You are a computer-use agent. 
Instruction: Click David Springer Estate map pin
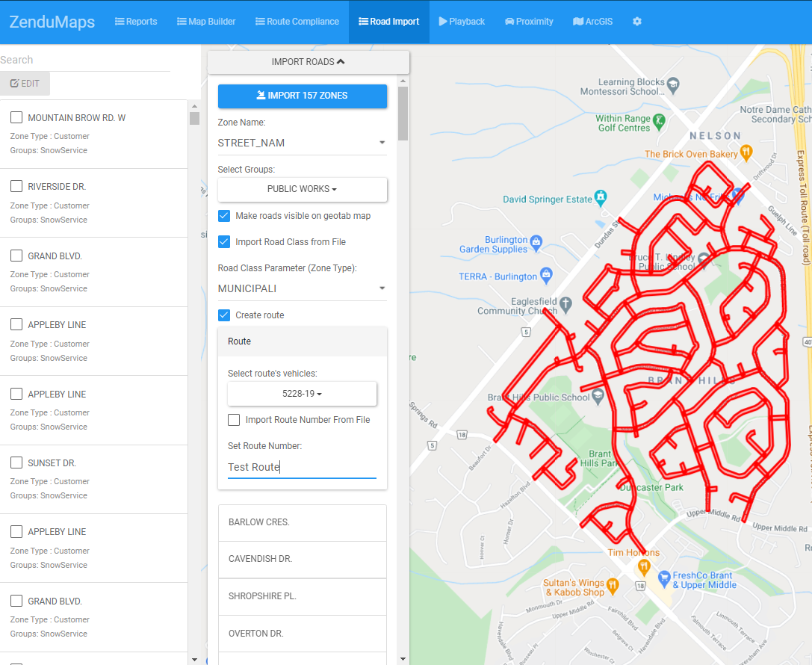(x=601, y=197)
